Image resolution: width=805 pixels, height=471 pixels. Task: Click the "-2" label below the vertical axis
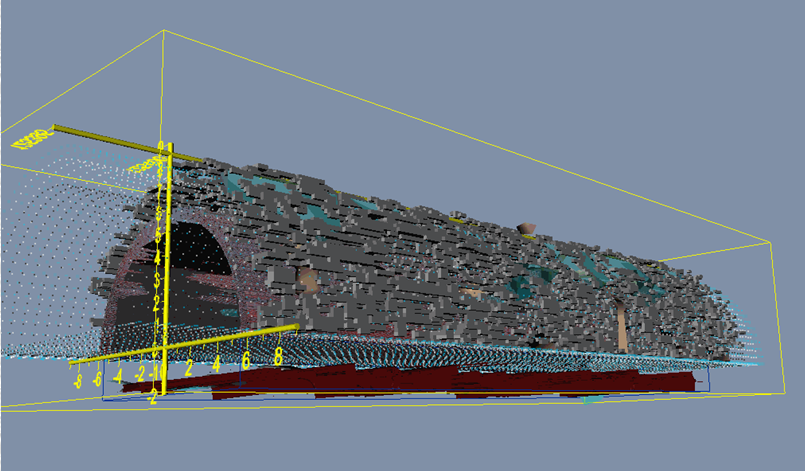(151, 397)
